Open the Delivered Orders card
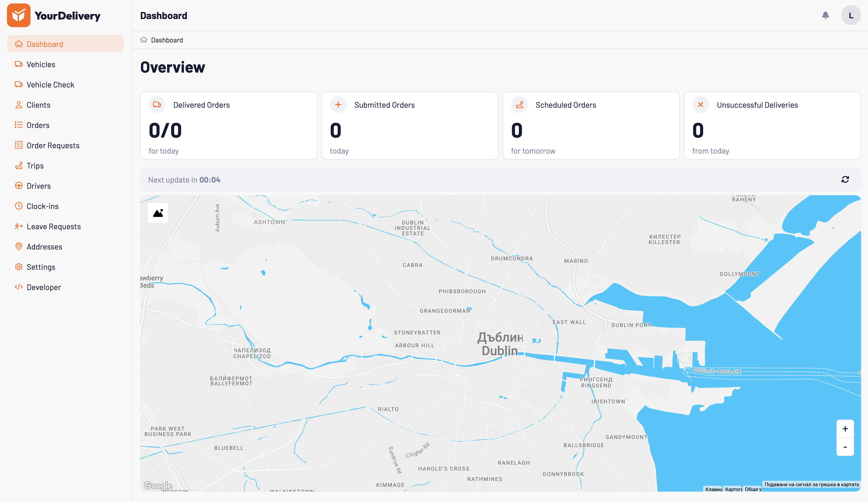 point(228,125)
